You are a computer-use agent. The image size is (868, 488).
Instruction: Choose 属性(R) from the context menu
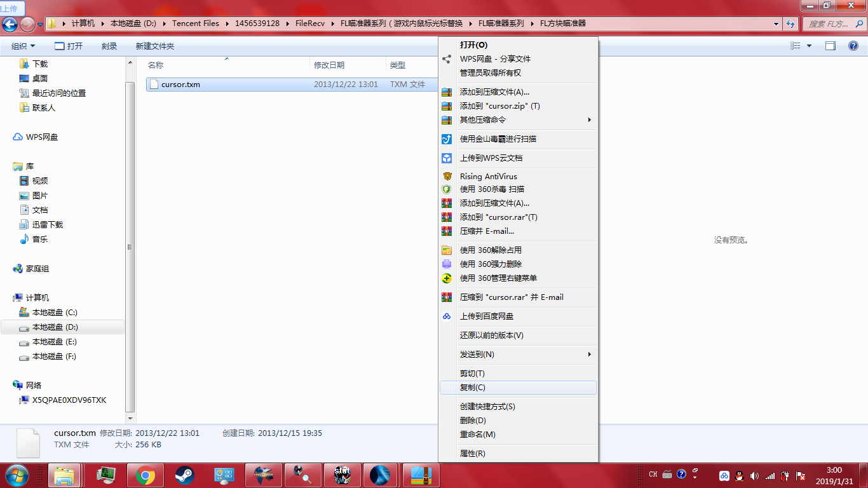(x=519, y=454)
